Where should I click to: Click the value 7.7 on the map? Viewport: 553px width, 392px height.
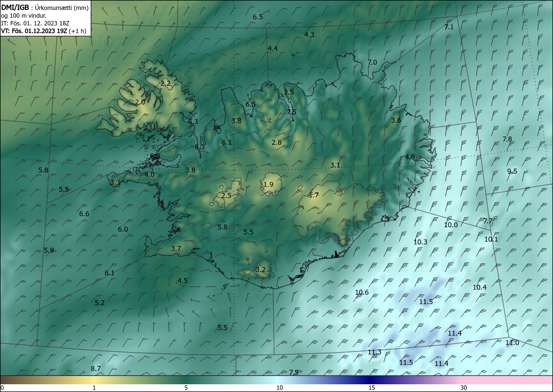488,221
